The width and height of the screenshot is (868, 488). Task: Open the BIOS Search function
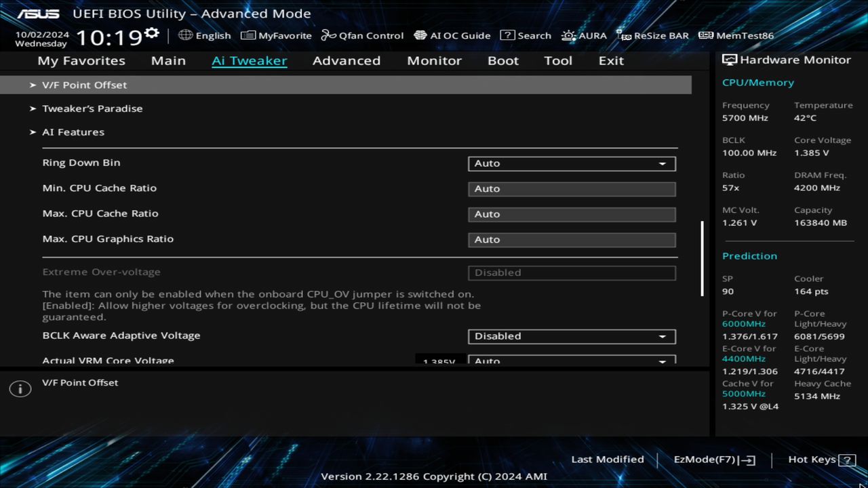click(x=526, y=35)
